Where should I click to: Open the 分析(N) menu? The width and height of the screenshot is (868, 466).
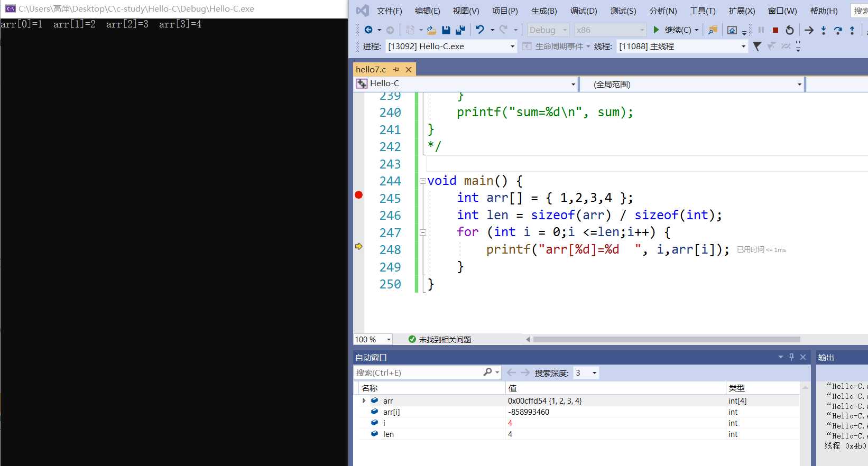pyautogui.click(x=663, y=11)
